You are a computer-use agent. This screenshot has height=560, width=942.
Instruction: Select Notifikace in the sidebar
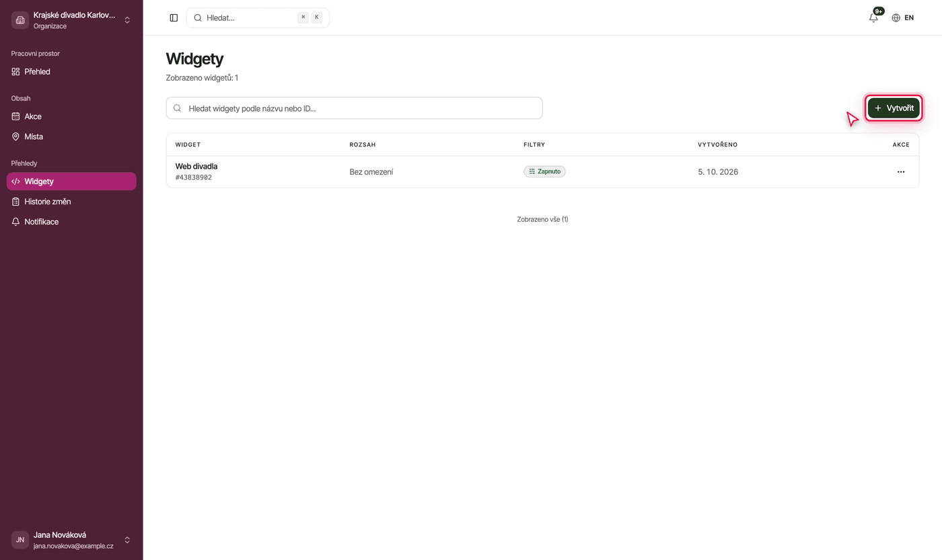tap(71, 222)
